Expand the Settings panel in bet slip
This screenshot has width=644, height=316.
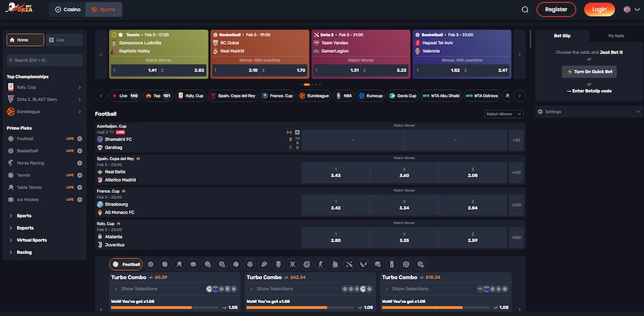[x=589, y=112]
